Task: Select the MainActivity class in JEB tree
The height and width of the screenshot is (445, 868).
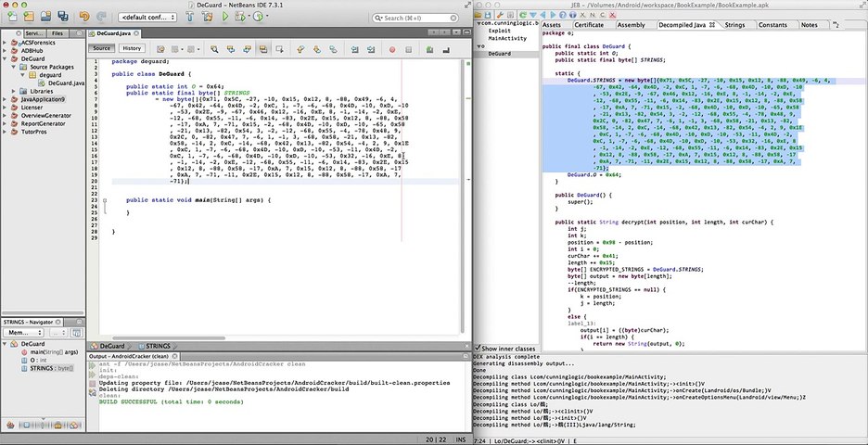Action: click(507, 39)
